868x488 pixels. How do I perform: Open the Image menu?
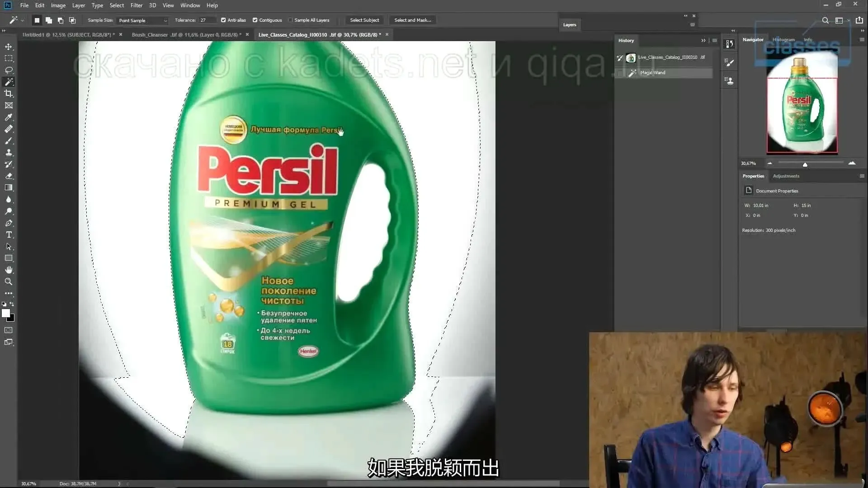58,5
